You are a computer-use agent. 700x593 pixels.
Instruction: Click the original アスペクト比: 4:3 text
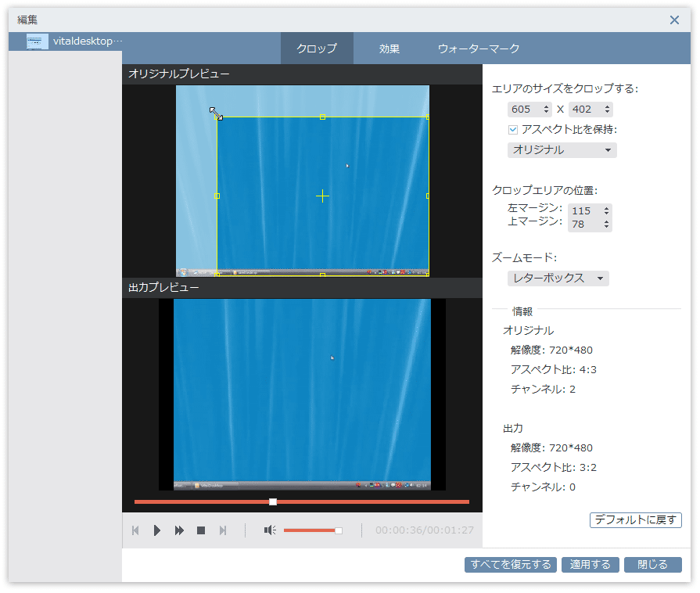[x=553, y=369]
